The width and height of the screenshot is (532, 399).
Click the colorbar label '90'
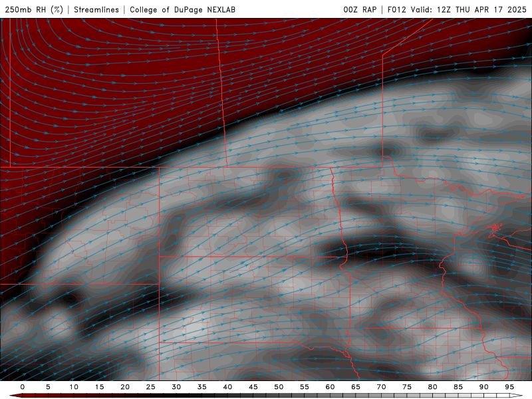pyautogui.click(x=484, y=387)
